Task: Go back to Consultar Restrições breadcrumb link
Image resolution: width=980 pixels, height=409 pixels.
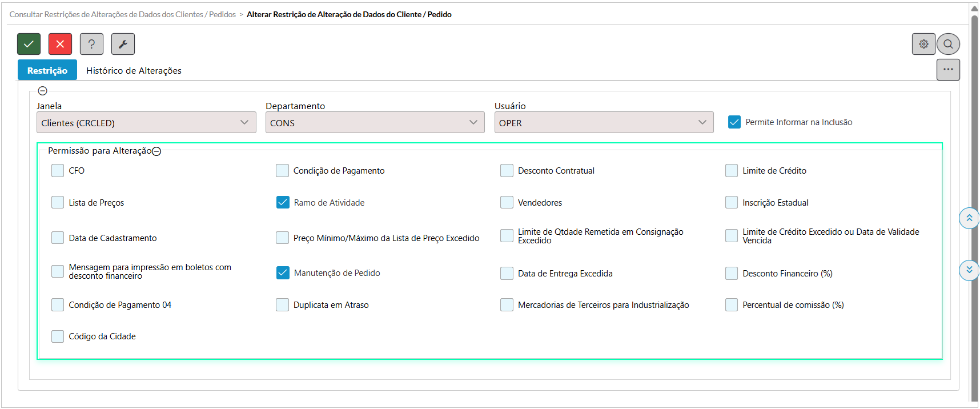Action: [x=122, y=14]
